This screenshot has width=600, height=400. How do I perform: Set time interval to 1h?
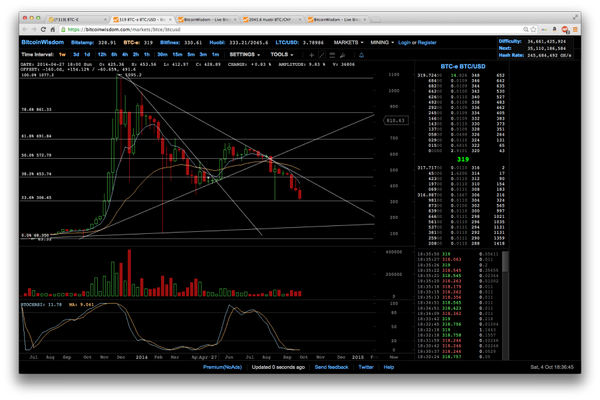tap(147, 55)
